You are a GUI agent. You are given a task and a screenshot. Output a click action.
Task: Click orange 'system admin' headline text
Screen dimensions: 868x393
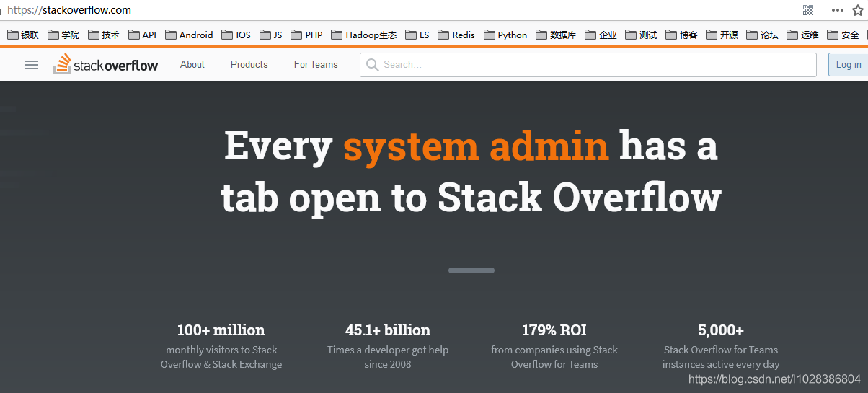[x=476, y=146]
